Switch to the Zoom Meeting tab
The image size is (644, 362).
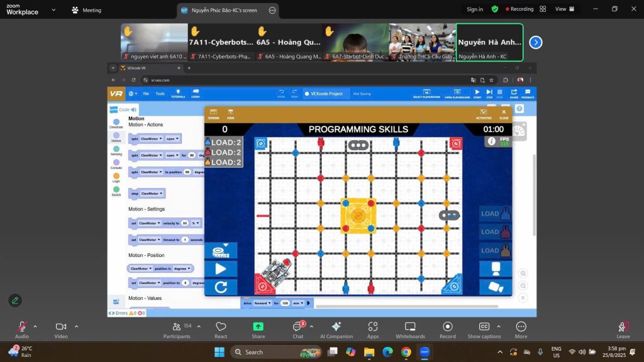pos(87,10)
